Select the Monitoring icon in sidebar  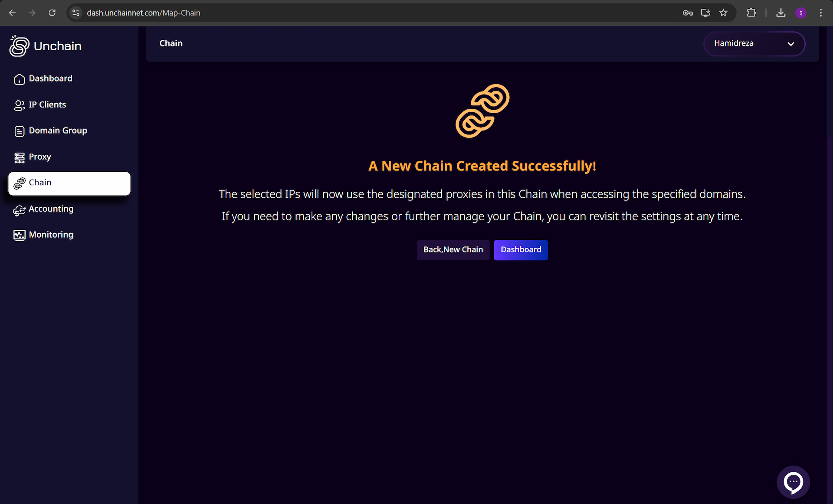click(19, 236)
